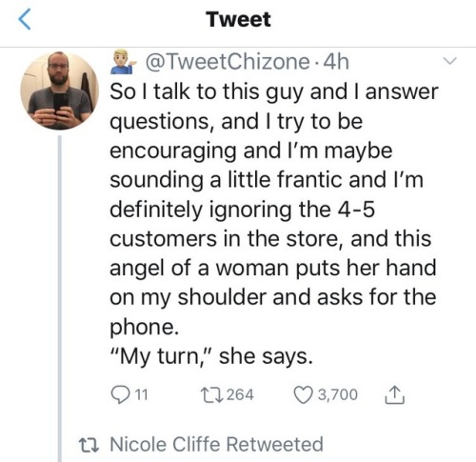Like the tweet via the heart icon
Viewport: 476px width, 462px height.
click(303, 394)
